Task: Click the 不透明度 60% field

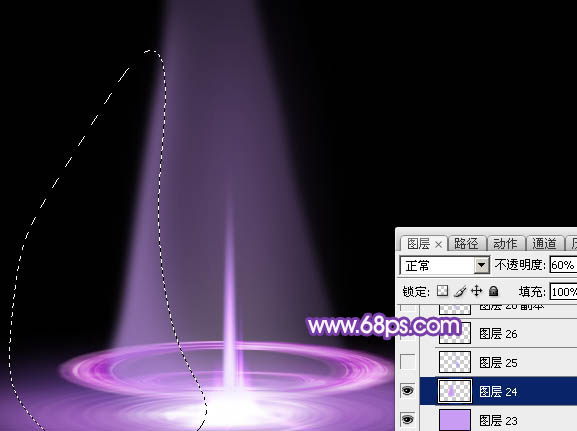Action: click(563, 265)
